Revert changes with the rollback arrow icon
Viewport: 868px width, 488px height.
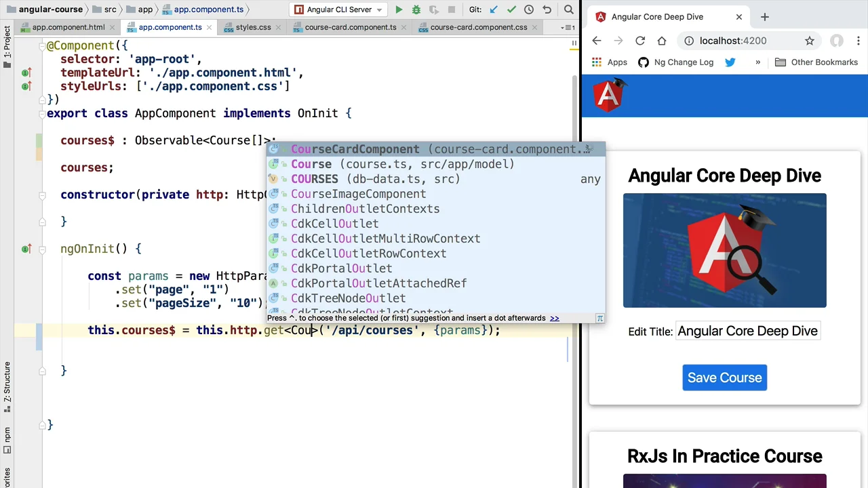pos(547,9)
